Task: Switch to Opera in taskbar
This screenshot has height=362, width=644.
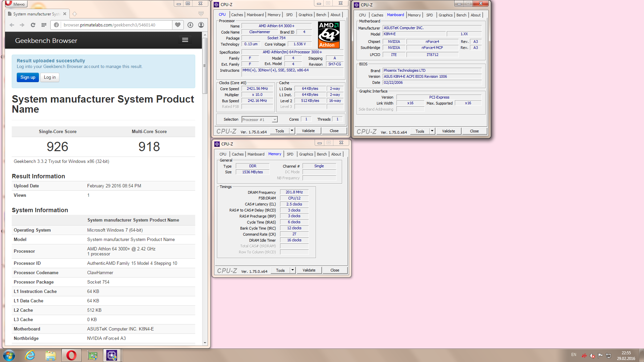Action: [x=71, y=355]
